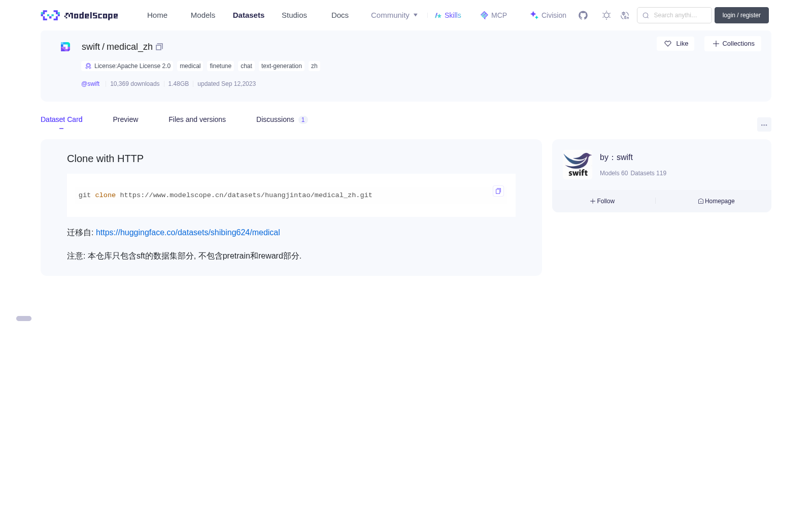Viewport: 812px width, 508px height.
Task: Click the search magnifier icon
Action: pos(646,15)
